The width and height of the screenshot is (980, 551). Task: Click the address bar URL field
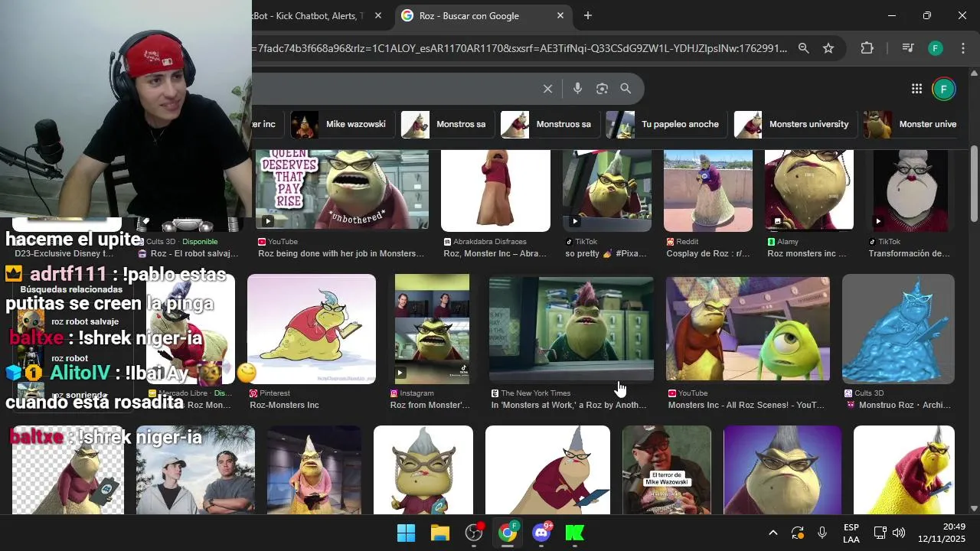[521, 48]
